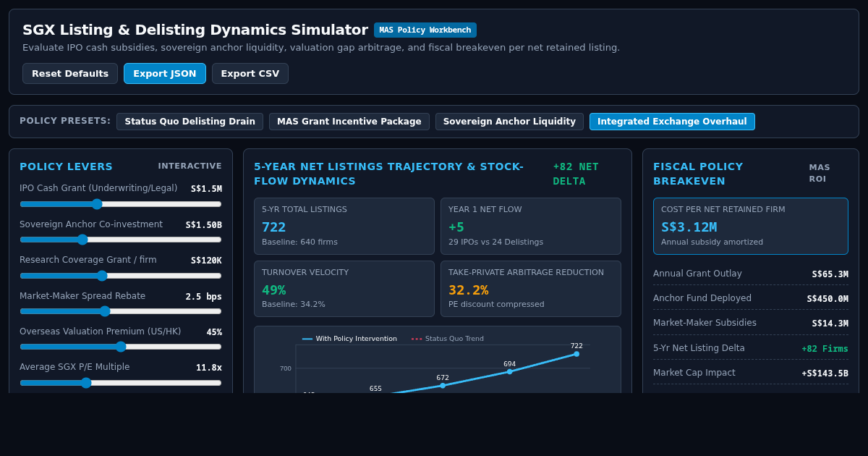Click the SGX Simulator main title
The height and width of the screenshot is (456, 868).
coord(195,30)
